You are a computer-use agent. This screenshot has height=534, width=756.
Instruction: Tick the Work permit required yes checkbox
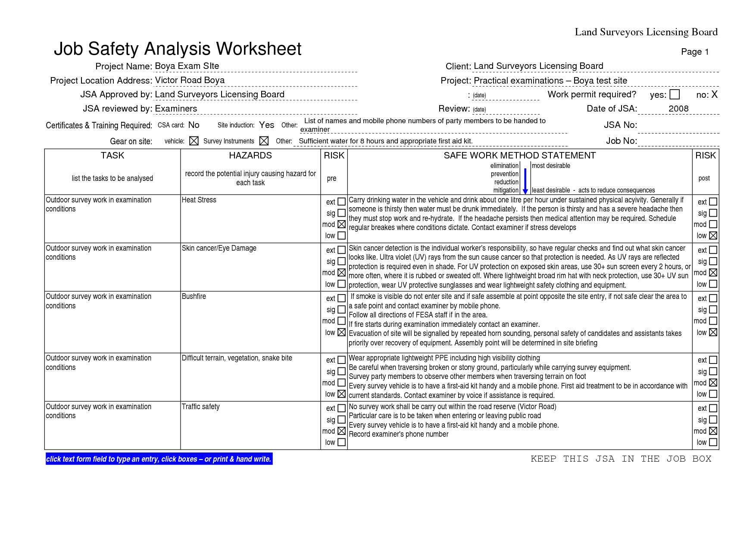click(x=675, y=94)
